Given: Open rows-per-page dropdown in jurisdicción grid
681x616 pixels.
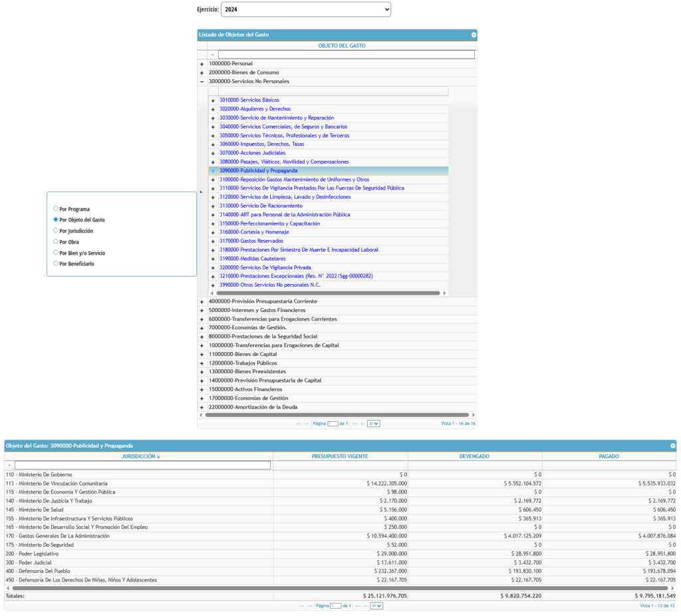Looking at the screenshot, I should pyautogui.click(x=376, y=606).
